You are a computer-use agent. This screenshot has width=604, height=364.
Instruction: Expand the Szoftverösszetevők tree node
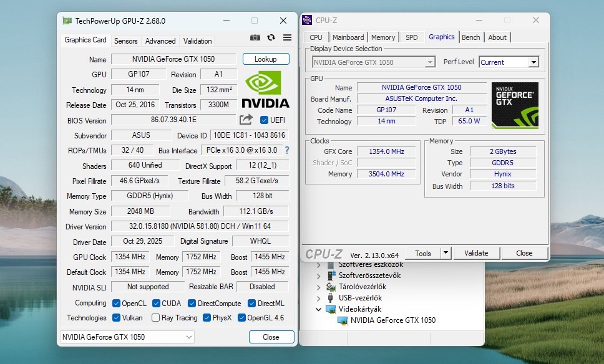[319, 276]
